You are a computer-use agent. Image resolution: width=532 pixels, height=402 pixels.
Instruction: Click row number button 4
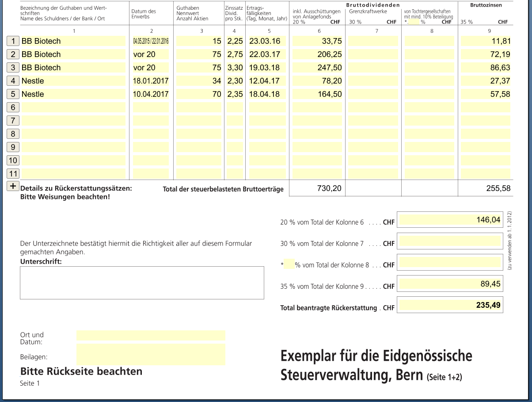(x=13, y=81)
